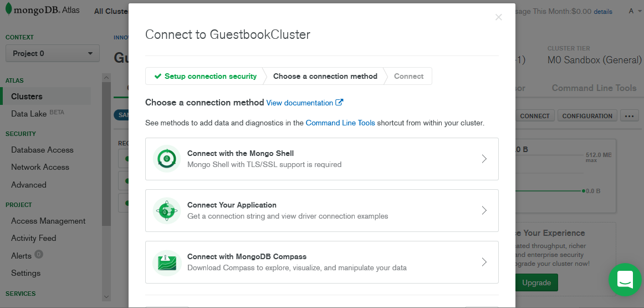Click external link icon beside View documentation
The width and height of the screenshot is (644, 308).
(x=340, y=103)
